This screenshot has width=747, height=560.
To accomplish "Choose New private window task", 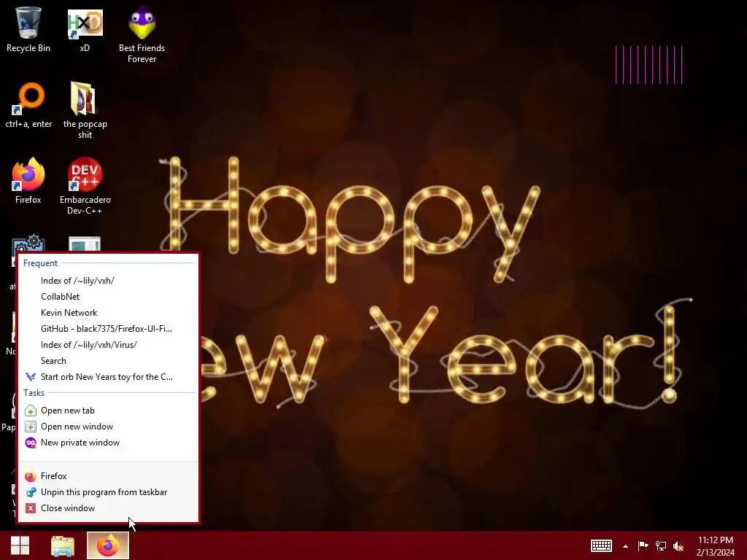I will click(x=108, y=443).
